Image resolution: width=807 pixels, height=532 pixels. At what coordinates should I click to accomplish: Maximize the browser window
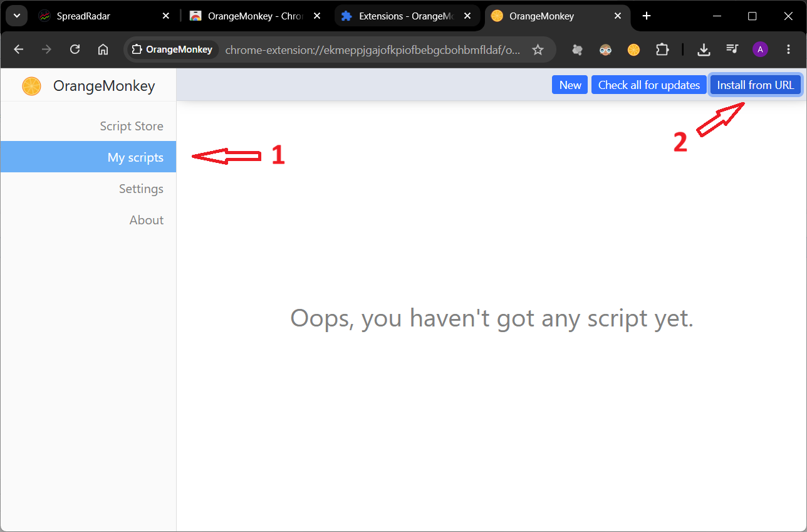(x=752, y=16)
